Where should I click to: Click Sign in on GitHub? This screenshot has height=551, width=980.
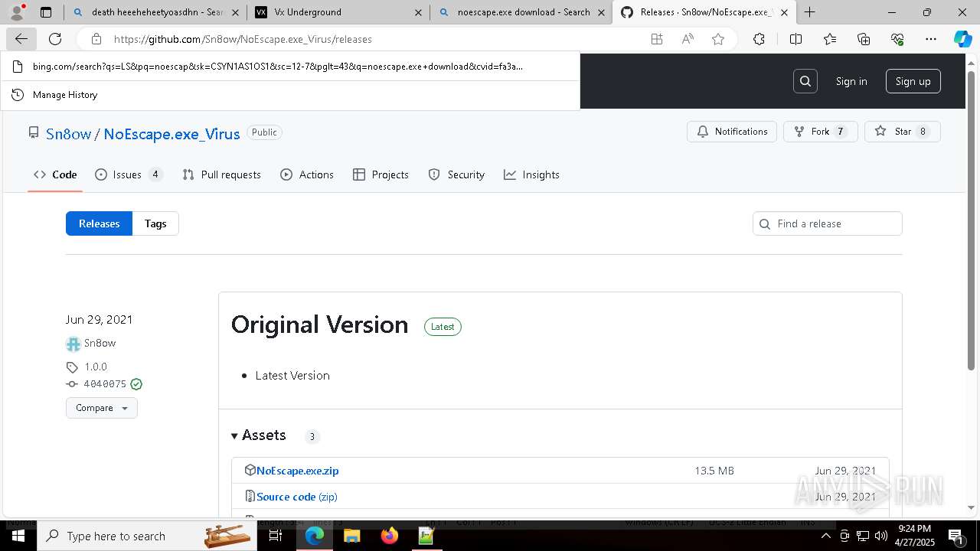click(851, 81)
